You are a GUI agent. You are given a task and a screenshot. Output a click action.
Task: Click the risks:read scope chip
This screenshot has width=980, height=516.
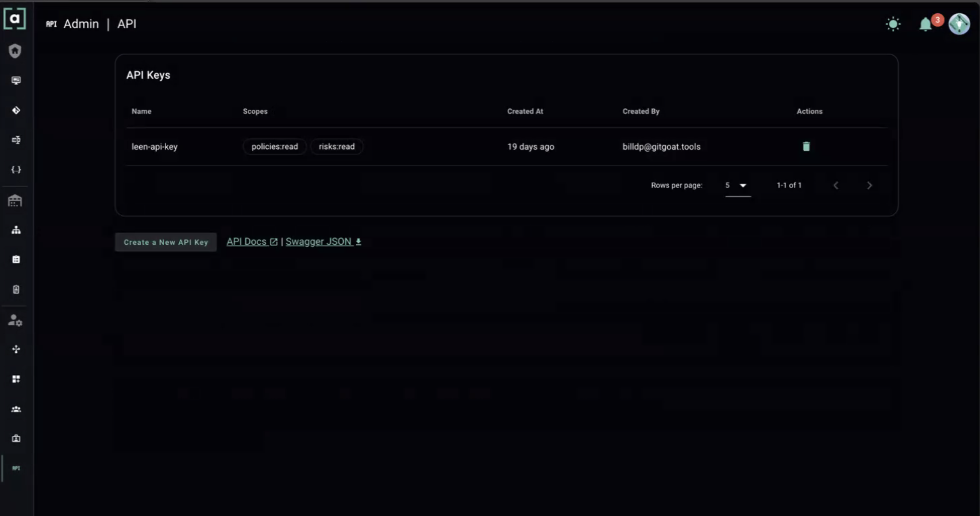[x=337, y=146]
